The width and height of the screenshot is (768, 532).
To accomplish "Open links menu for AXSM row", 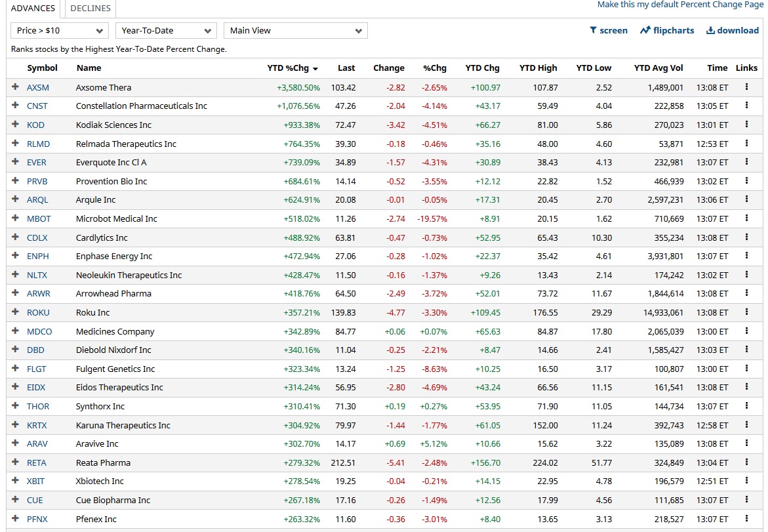I will point(746,87).
